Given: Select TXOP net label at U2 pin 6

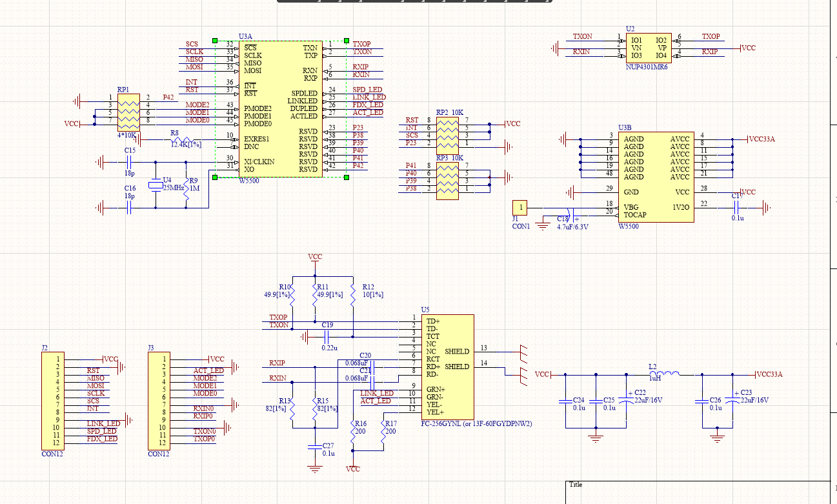Looking at the screenshot, I should pos(711,37).
